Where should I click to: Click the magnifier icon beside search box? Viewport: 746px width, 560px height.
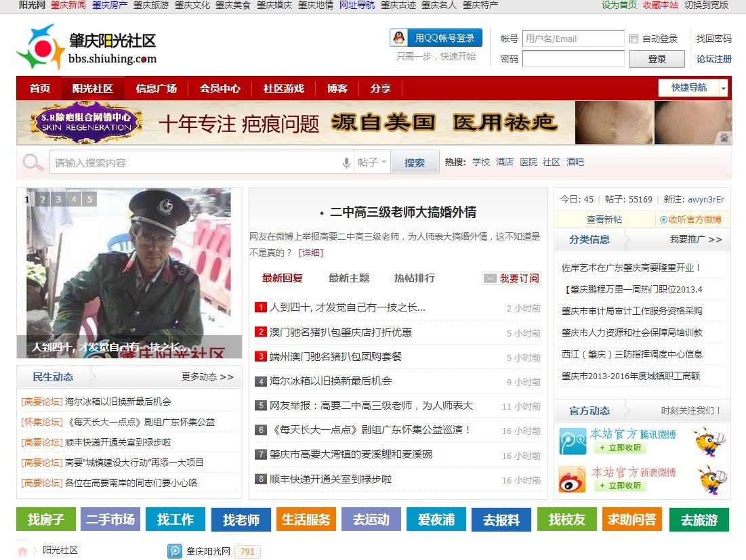(x=33, y=163)
